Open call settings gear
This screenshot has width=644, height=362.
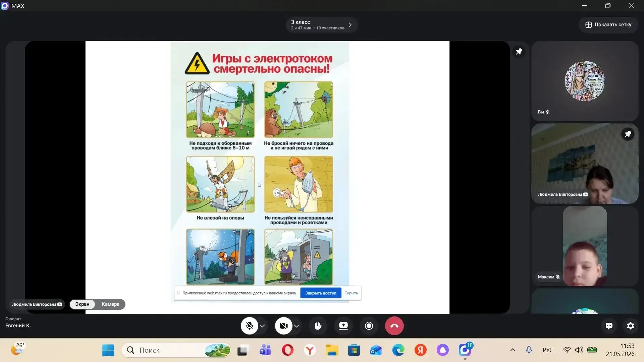(x=631, y=325)
